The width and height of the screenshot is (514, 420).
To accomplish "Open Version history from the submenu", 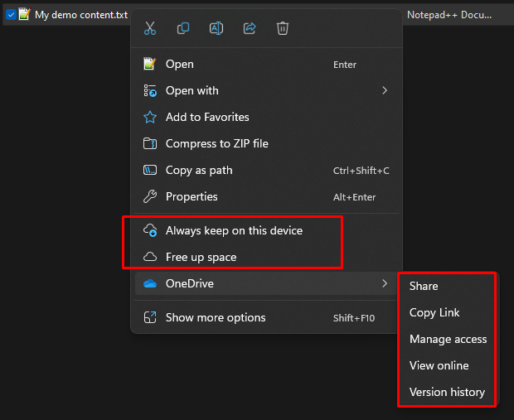I will coord(447,392).
